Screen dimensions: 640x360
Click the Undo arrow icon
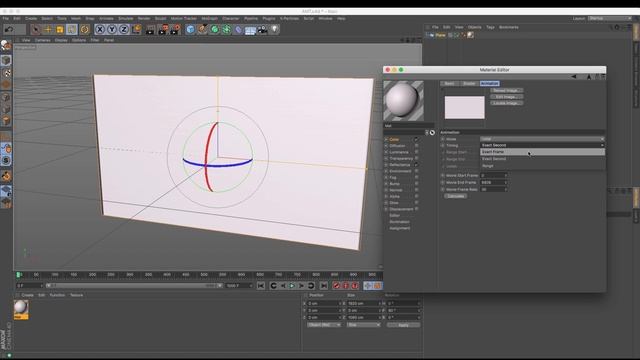pyautogui.click(x=9, y=29)
